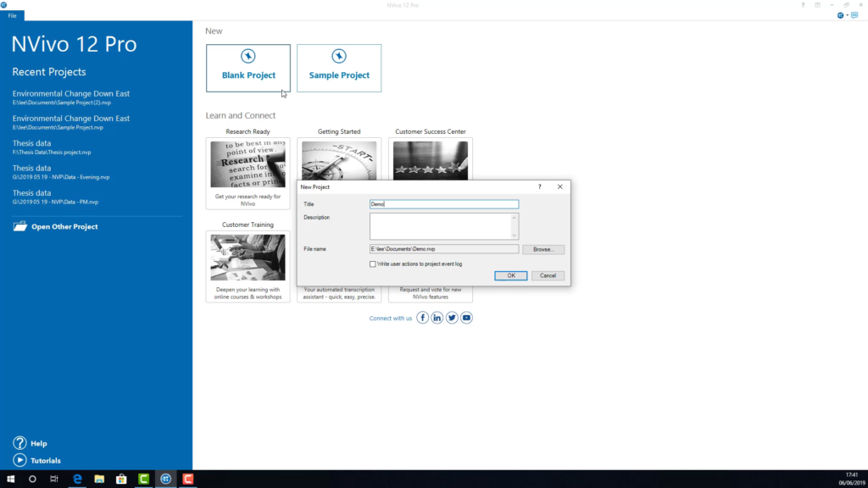
Task: Click NVivo title bar help icon
Action: click(803, 5)
